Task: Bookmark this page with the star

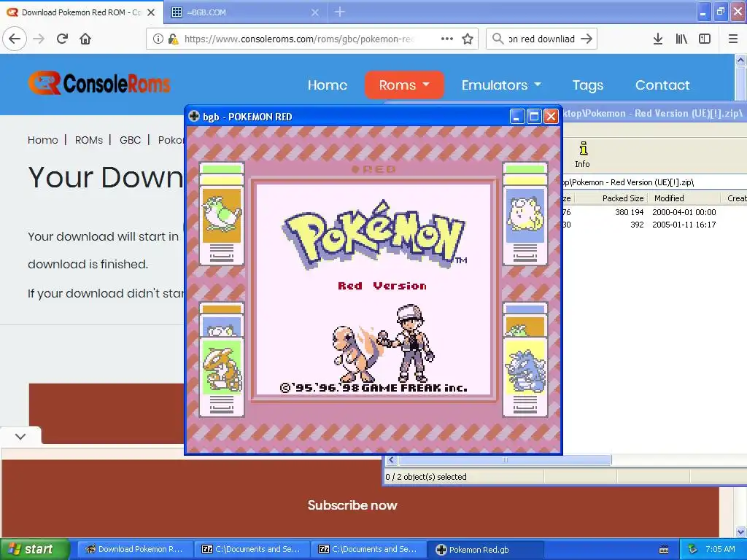Action: coord(468,39)
